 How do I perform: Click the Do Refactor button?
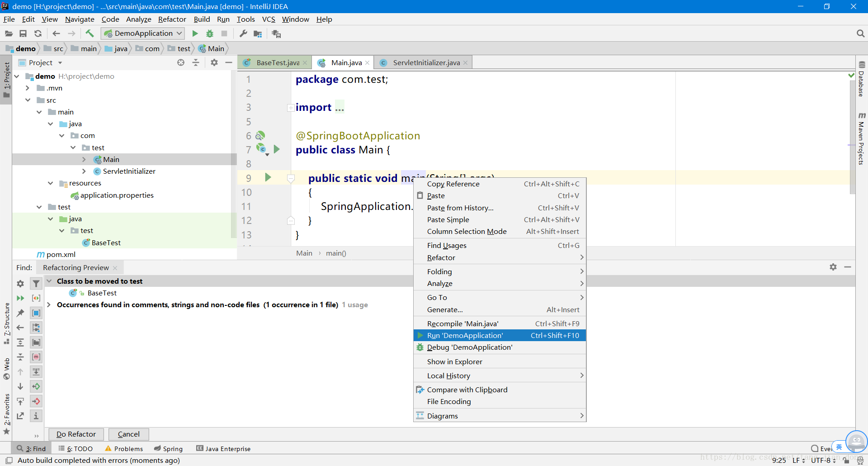76,434
